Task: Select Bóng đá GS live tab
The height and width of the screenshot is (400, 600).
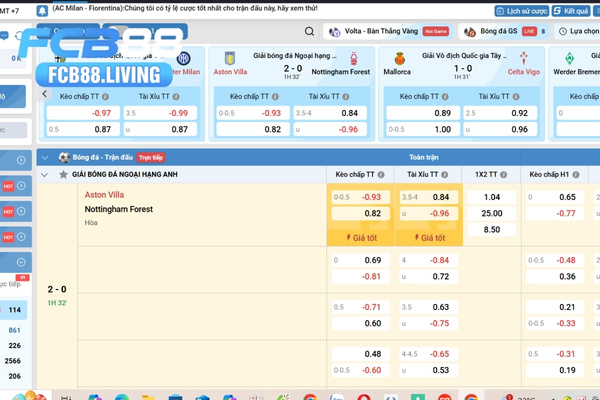Action: 504,31
